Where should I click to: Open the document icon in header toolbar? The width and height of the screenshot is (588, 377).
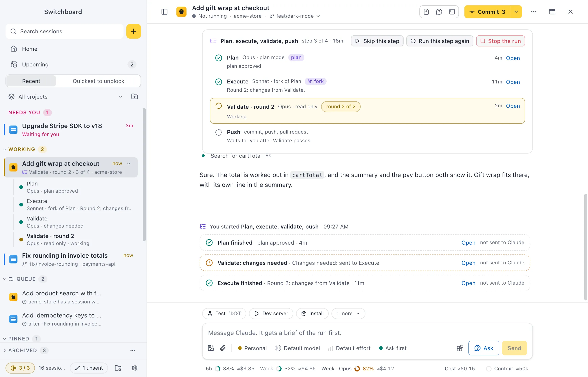(426, 12)
